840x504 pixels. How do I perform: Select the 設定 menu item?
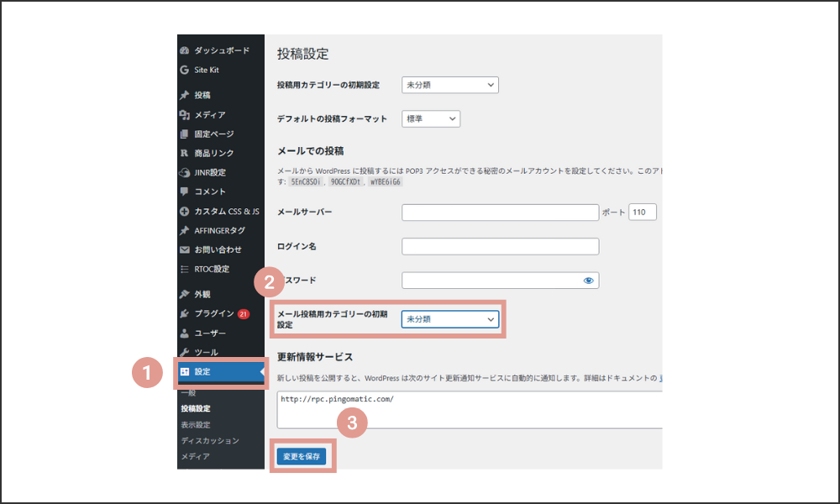click(x=221, y=372)
